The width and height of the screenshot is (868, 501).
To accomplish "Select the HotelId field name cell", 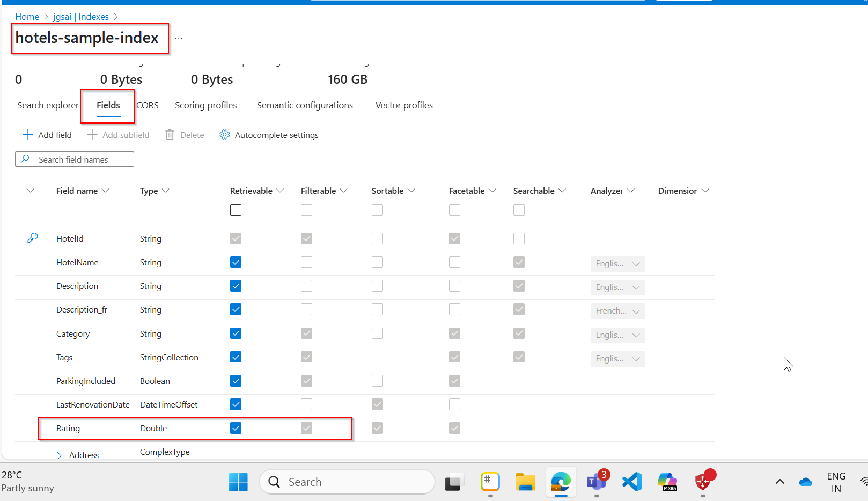I will (x=70, y=238).
